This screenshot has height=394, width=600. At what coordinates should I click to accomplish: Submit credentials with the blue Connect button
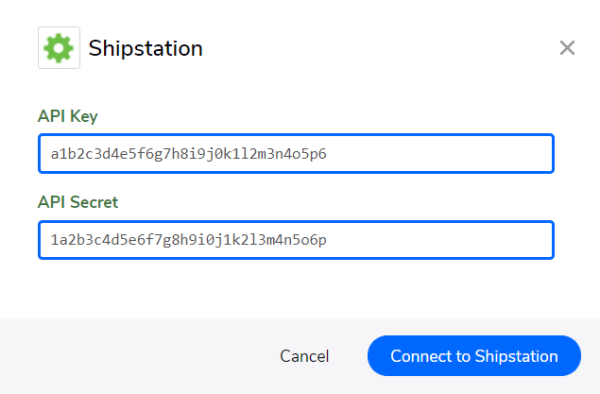coord(474,356)
